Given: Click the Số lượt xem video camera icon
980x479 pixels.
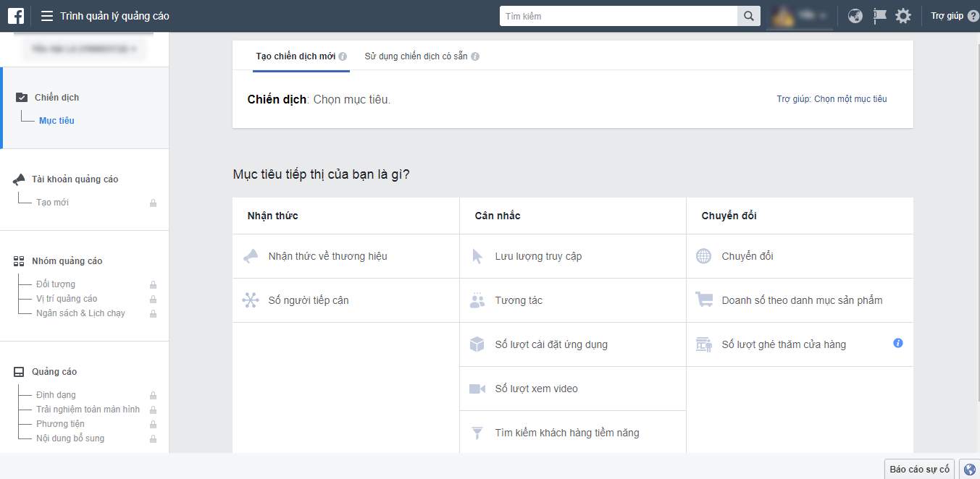Looking at the screenshot, I should pos(477,388).
